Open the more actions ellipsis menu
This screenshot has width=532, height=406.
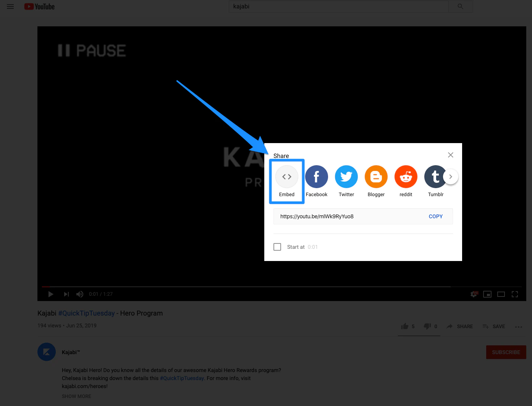(x=519, y=327)
